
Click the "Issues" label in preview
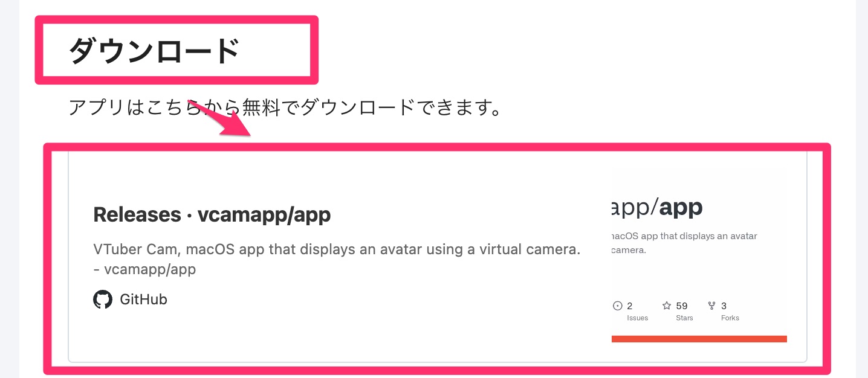637,318
